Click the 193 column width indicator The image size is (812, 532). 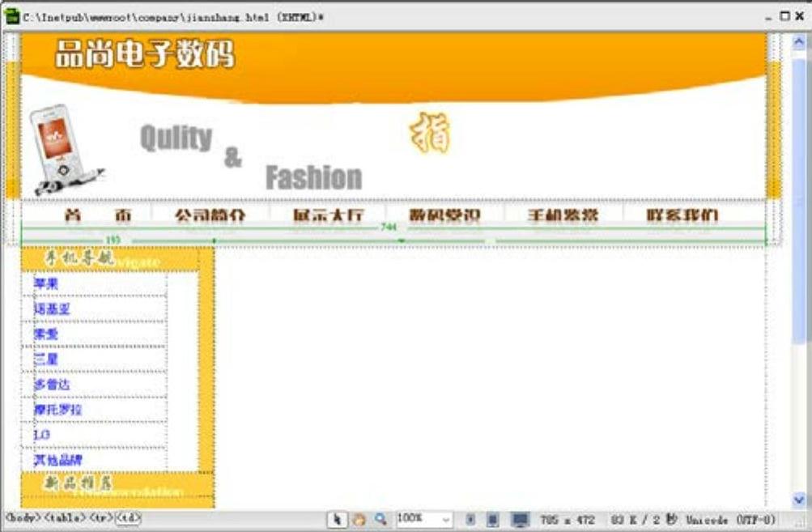(x=113, y=240)
